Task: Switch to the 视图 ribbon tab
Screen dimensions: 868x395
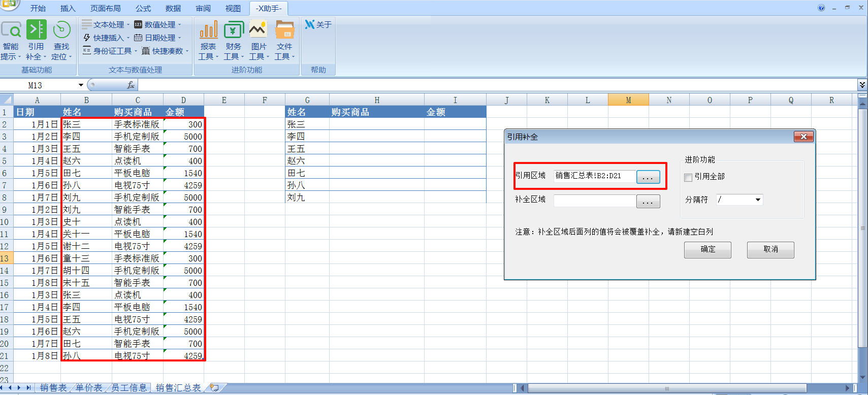Action: (x=233, y=8)
